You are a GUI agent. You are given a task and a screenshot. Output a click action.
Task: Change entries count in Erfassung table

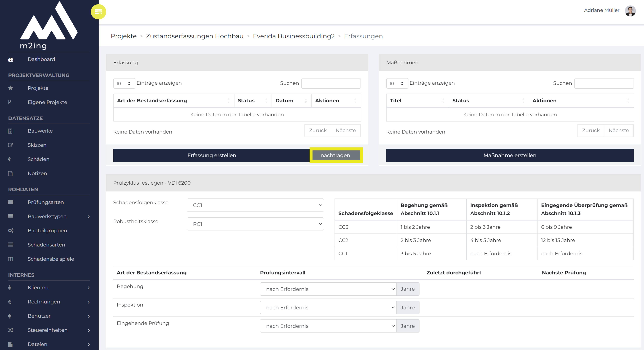[x=124, y=83]
